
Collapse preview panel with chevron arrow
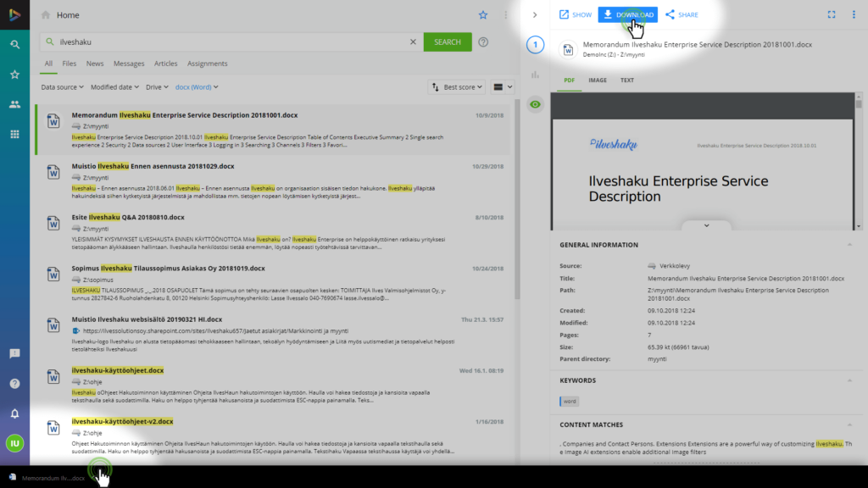[535, 15]
